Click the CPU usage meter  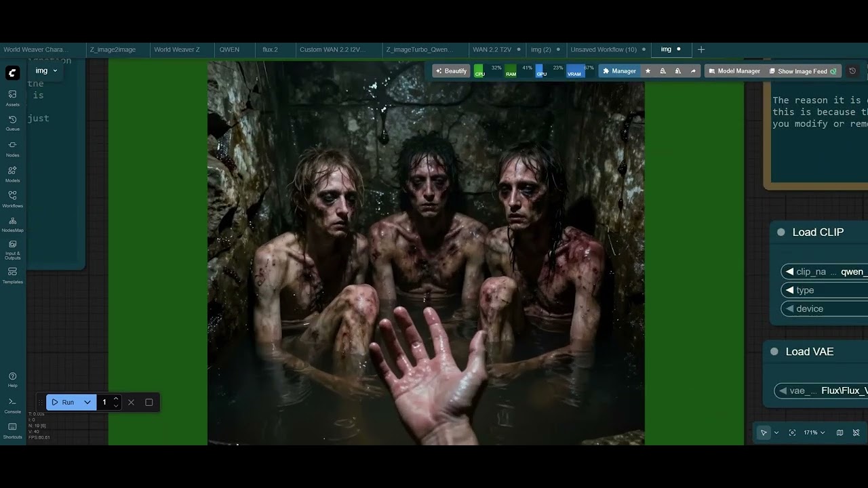point(488,71)
